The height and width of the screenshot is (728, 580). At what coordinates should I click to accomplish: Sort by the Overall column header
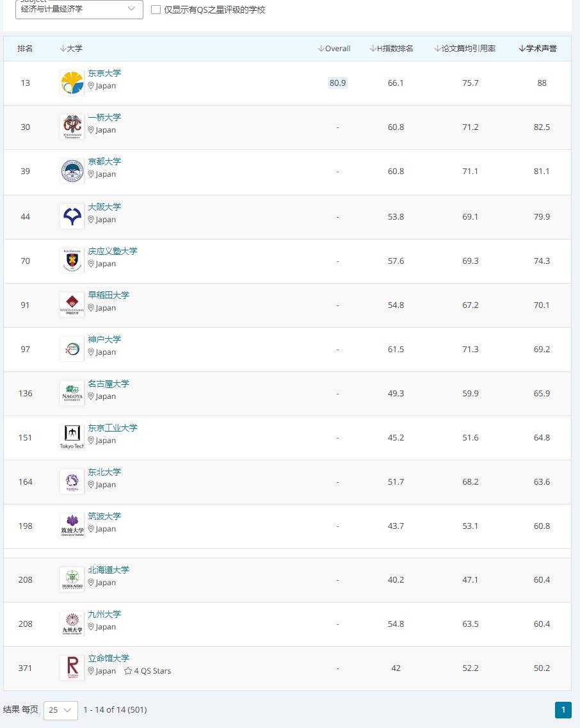pyautogui.click(x=334, y=48)
